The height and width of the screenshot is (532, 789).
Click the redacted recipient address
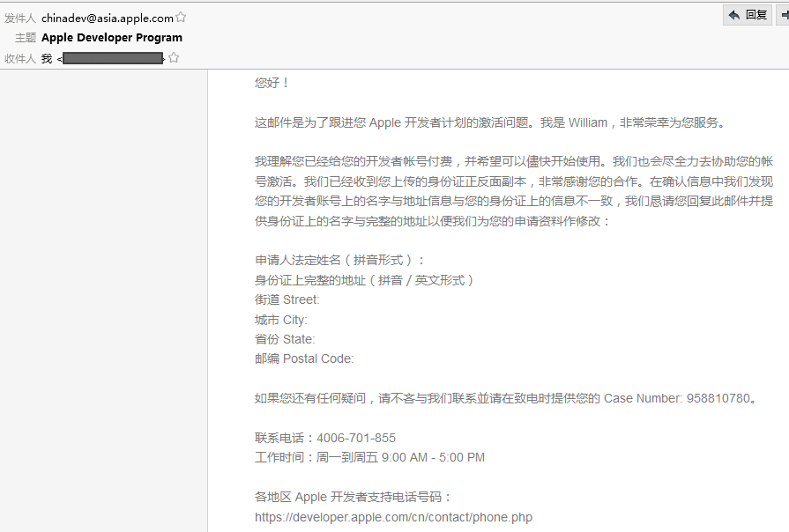112,59
